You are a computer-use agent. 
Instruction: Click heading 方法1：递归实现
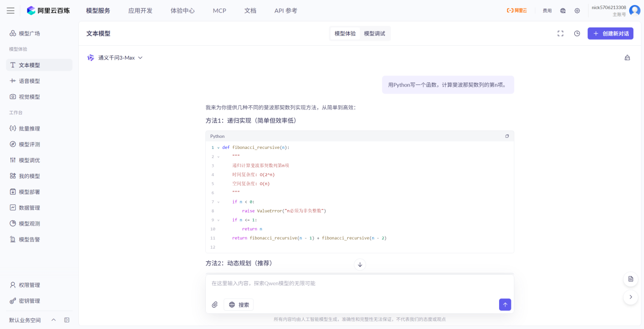tap(251, 121)
